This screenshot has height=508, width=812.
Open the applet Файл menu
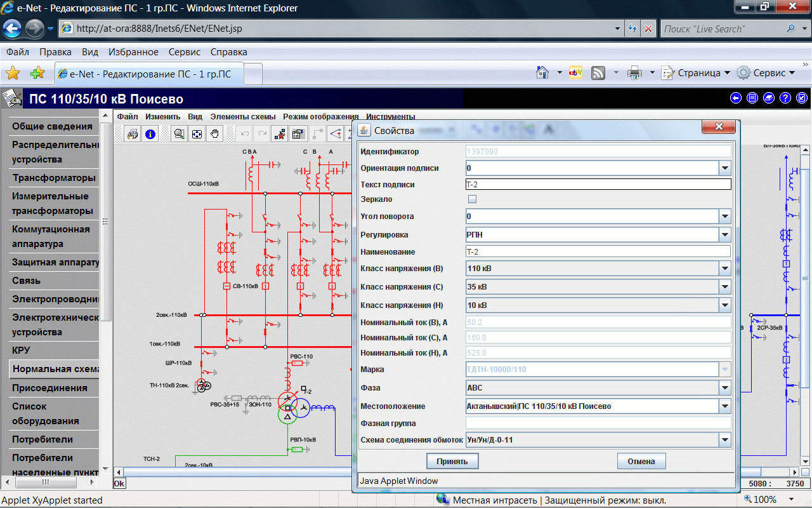128,117
